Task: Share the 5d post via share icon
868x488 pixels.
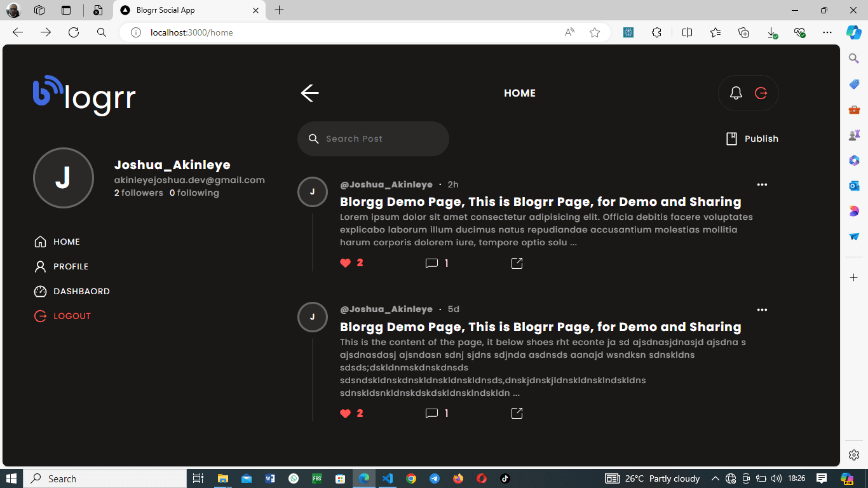Action: [517, 414]
